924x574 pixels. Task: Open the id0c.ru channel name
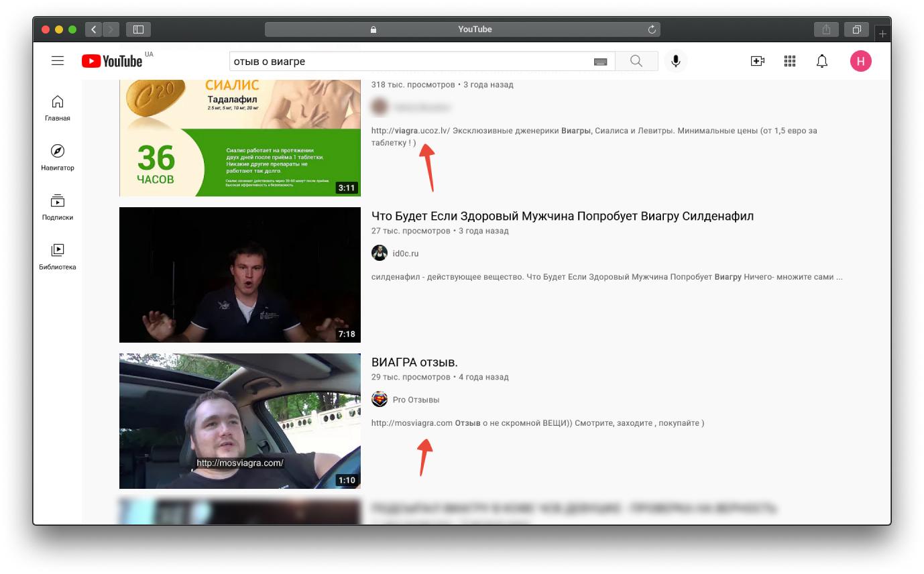406,253
